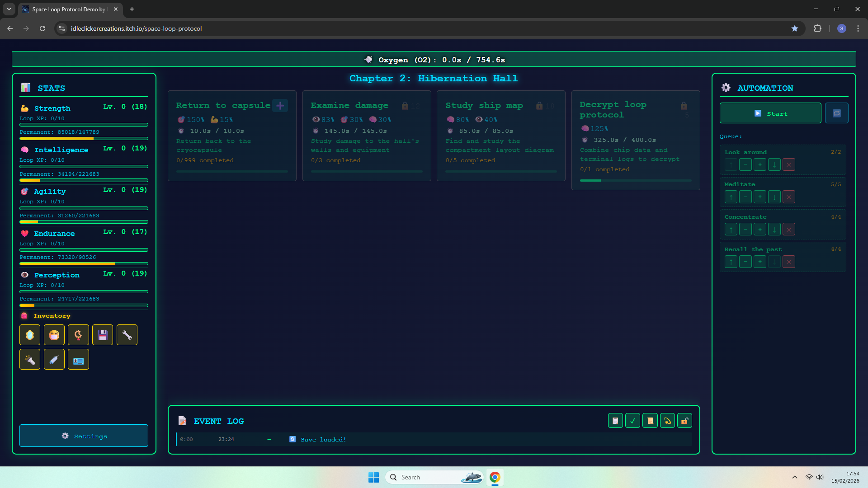
Task: Select the ID card inventory item
Action: (x=78, y=360)
